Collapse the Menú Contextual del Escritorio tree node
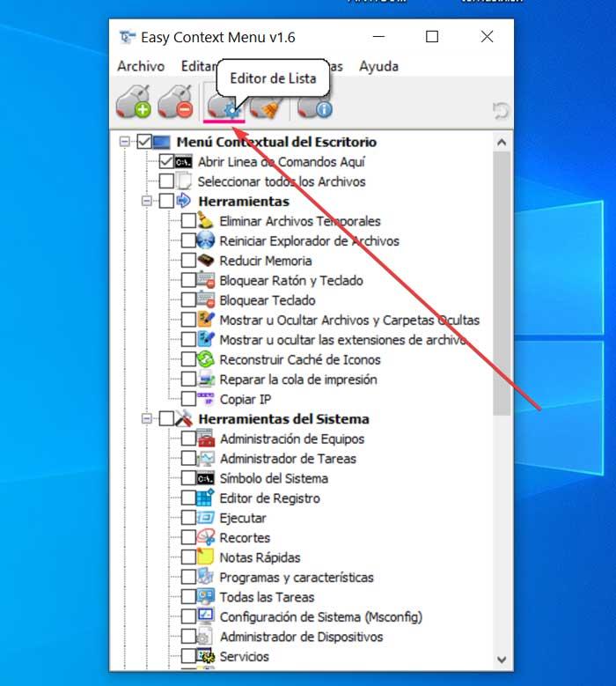 pos(125,141)
